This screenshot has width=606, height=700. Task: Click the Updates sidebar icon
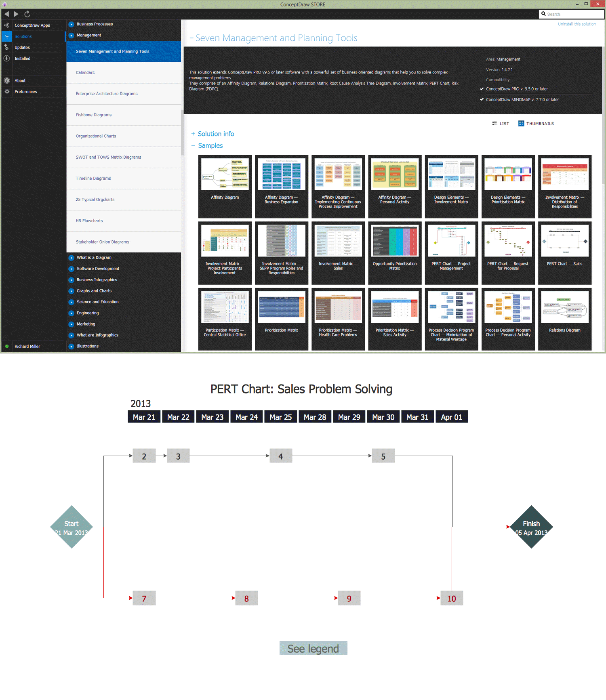(6, 47)
